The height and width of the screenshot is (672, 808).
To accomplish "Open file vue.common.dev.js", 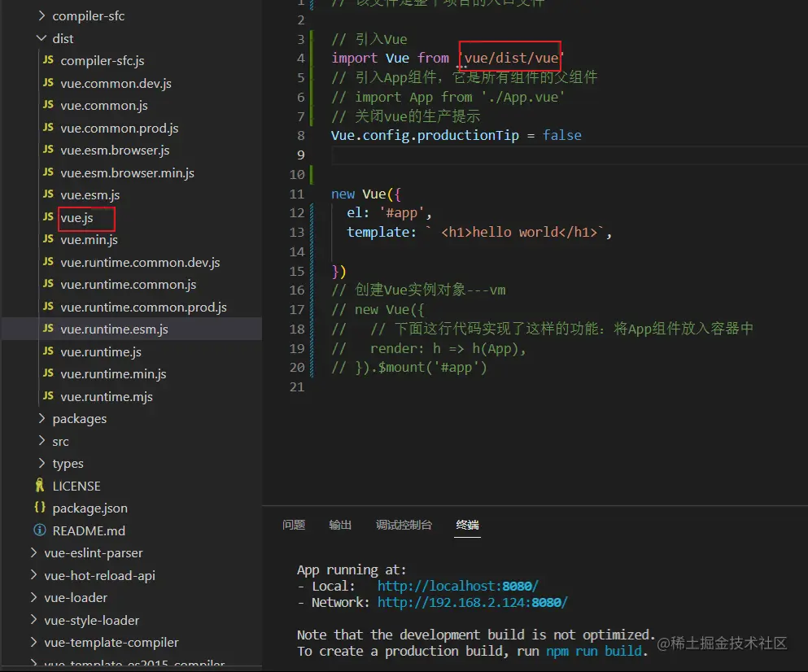I will [x=116, y=84].
